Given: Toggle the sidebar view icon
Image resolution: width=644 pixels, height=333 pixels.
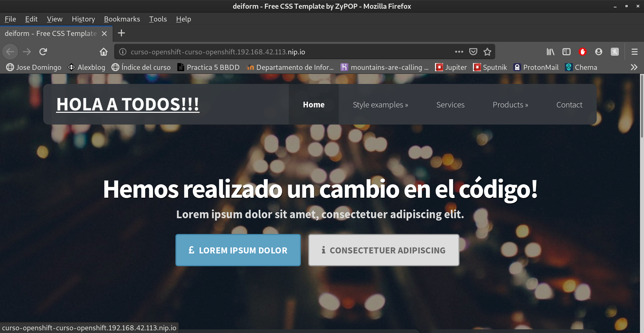Looking at the screenshot, I should [x=567, y=52].
